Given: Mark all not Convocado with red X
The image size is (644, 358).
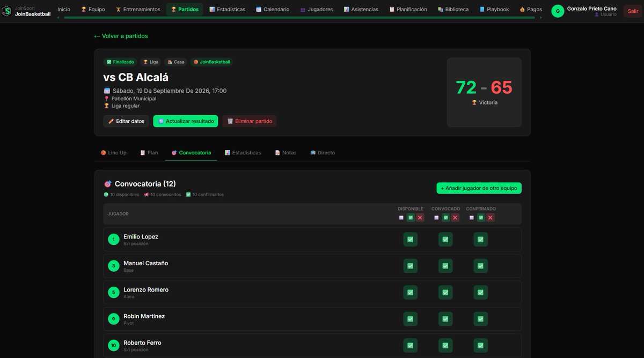Looking at the screenshot, I should pyautogui.click(x=455, y=218).
